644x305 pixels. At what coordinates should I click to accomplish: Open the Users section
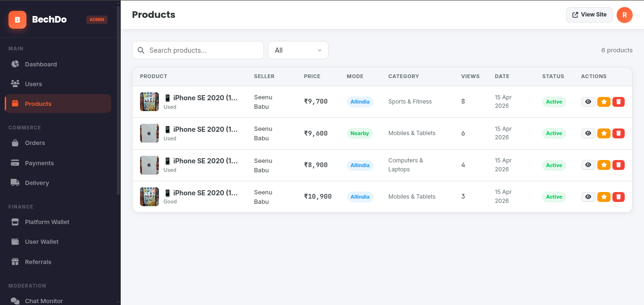tap(58, 84)
